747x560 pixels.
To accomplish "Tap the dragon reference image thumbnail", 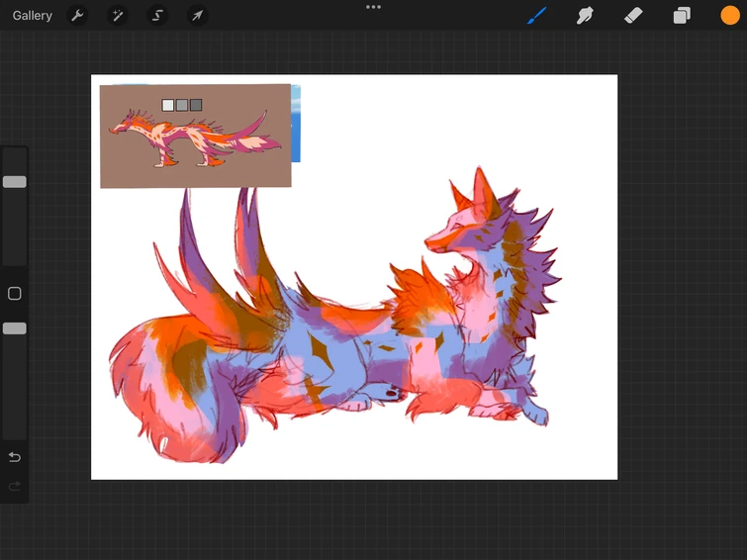I will (x=195, y=137).
